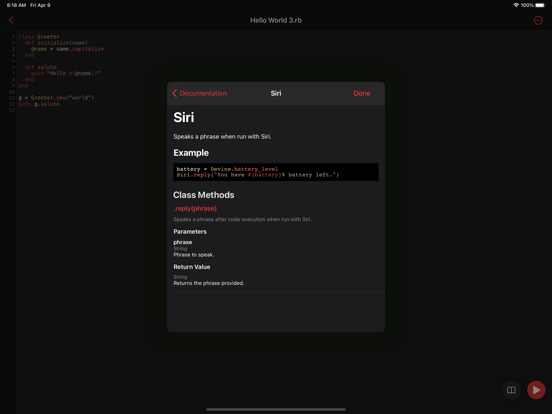552x414 pixels.
Task: Go back using the red chevron at top left
Action: tap(11, 20)
